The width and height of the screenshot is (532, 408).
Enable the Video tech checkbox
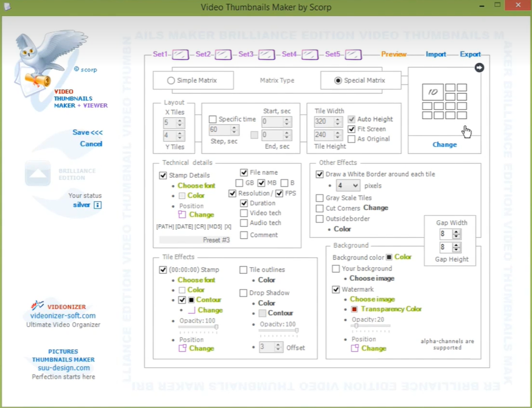pos(243,213)
